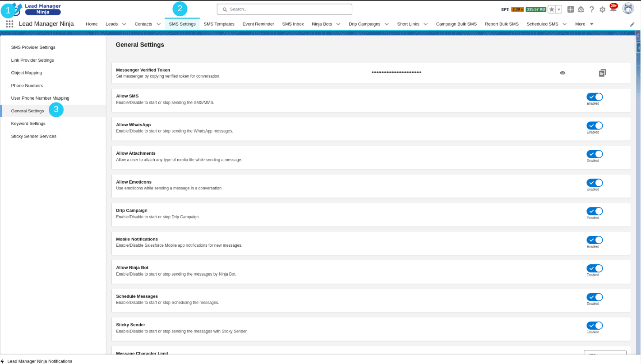
Task: Click the masked Messenger token value
Action: click(x=397, y=72)
